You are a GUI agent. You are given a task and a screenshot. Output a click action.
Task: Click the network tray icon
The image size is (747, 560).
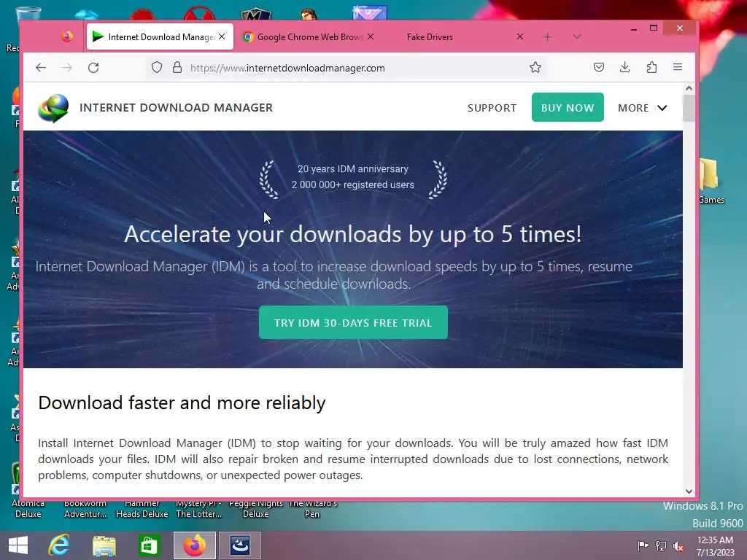click(x=661, y=545)
